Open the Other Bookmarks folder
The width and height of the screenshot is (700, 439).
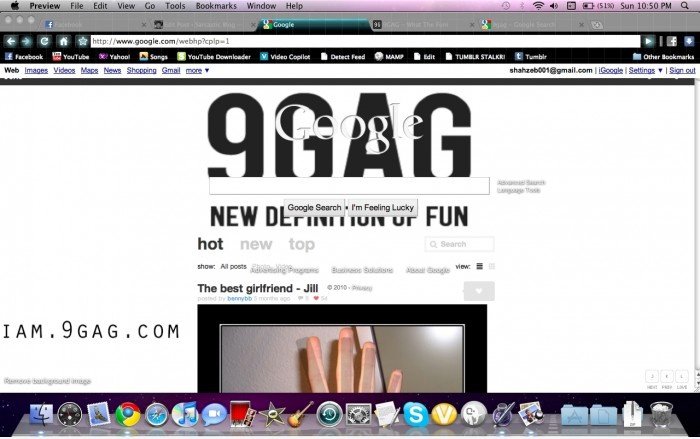click(663, 57)
